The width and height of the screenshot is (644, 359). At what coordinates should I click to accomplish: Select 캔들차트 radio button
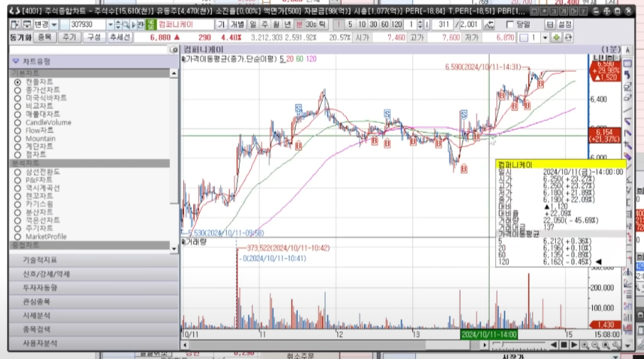(x=17, y=82)
